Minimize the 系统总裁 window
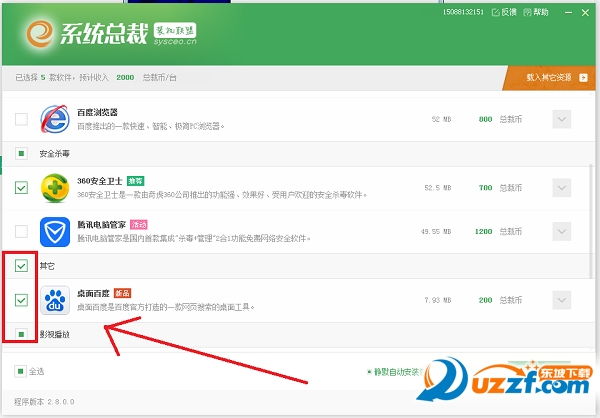Image resolution: width=600 pixels, height=418 pixels. 569,13
